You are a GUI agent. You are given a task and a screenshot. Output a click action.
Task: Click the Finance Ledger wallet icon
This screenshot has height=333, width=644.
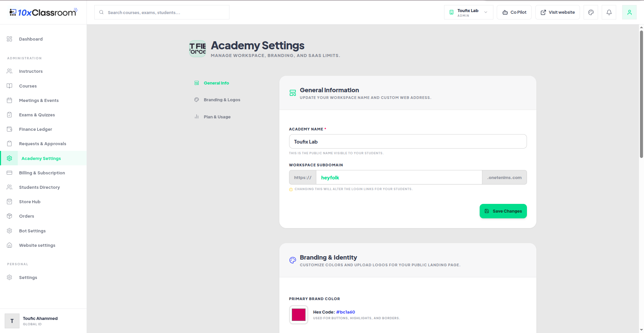click(x=9, y=129)
